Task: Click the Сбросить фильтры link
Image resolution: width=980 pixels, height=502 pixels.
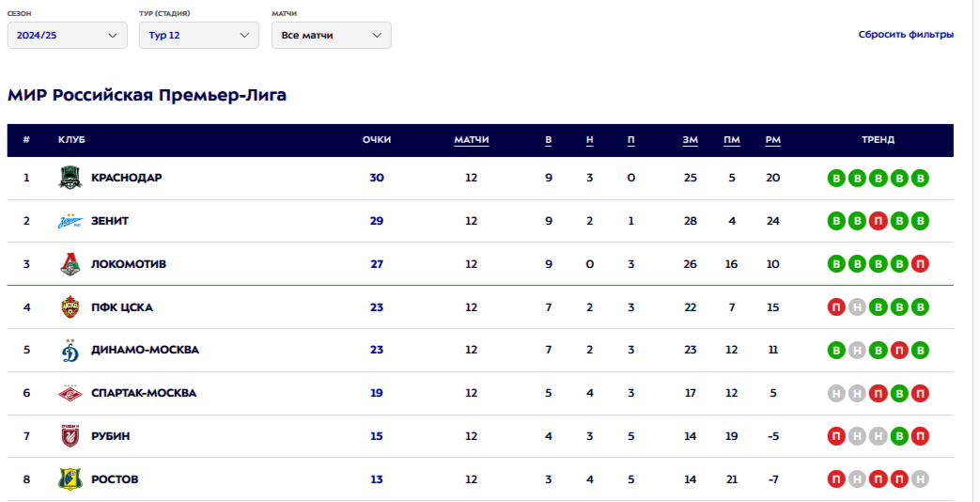Action: pyautogui.click(x=906, y=35)
